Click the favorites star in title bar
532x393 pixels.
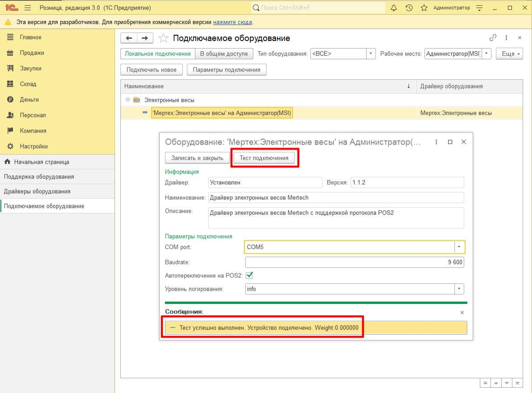(x=424, y=8)
